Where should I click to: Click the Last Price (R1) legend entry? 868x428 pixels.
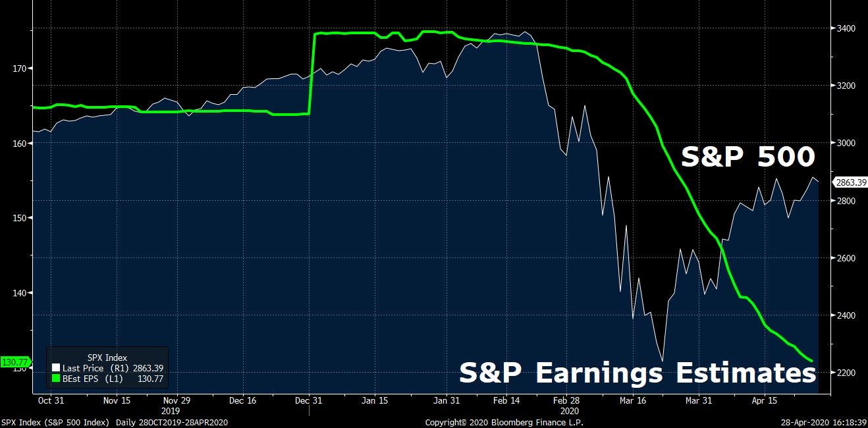tap(94, 369)
